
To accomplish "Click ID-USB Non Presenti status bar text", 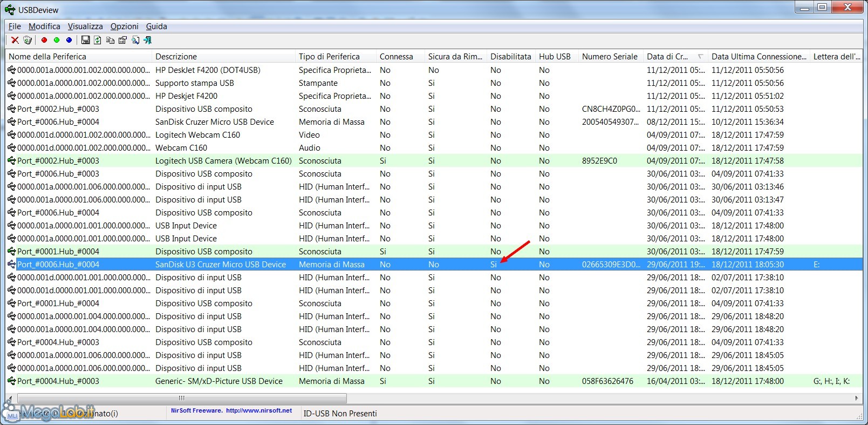I will 340,413.
